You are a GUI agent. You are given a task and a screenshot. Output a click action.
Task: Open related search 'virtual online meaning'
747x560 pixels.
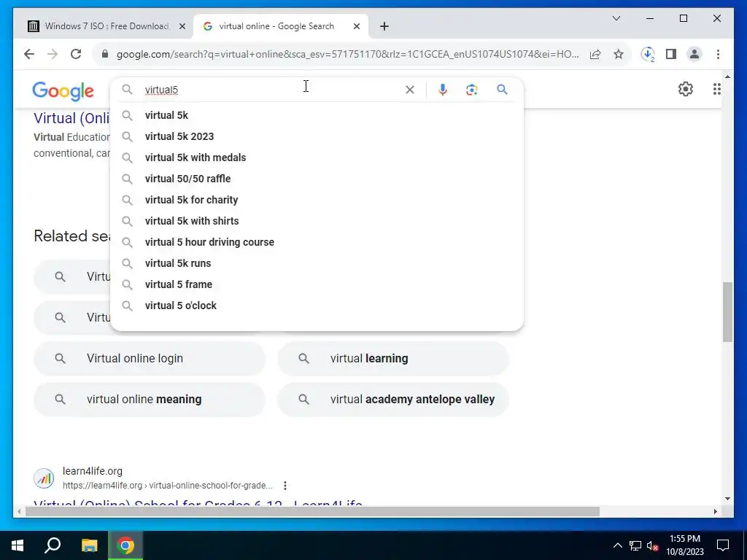[149, 399]
